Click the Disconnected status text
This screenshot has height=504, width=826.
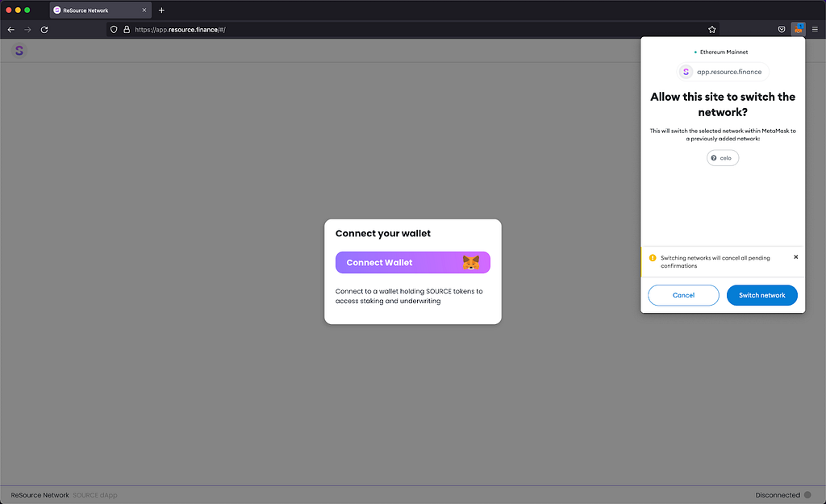tap(778, 495)
